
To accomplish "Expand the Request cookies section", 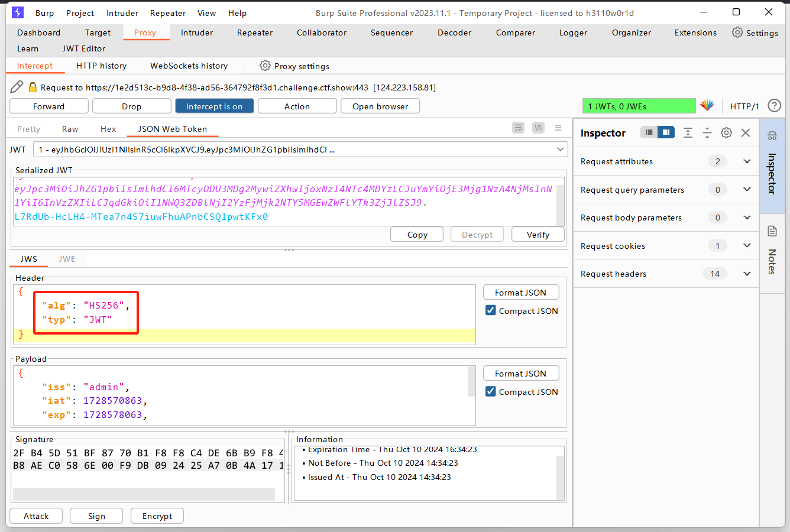I will (x=747, y=245).
